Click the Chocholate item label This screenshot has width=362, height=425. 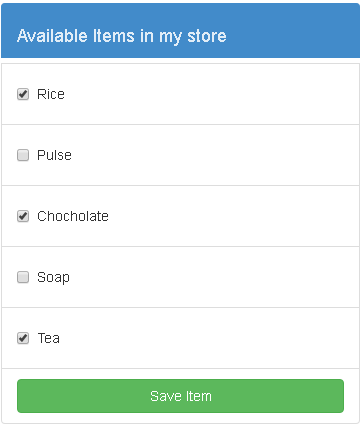coord(73,216)
